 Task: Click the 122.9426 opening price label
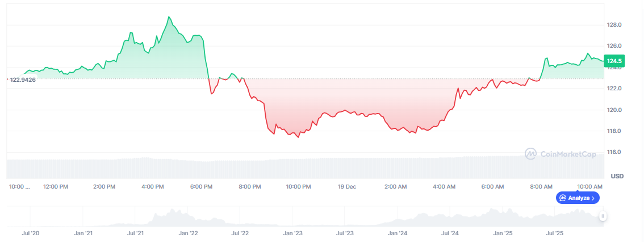tap(22, 80)
